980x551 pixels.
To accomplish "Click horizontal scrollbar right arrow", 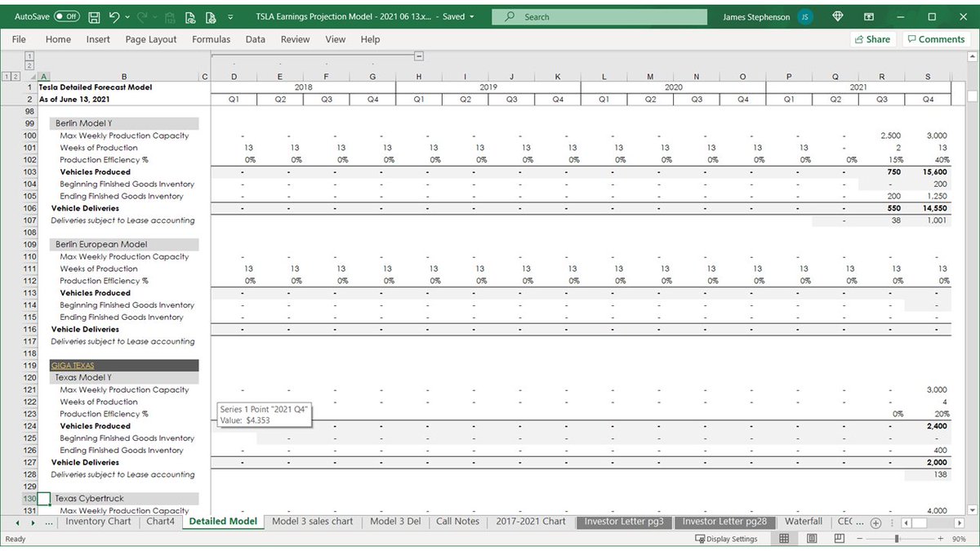I will pos(960,522).
